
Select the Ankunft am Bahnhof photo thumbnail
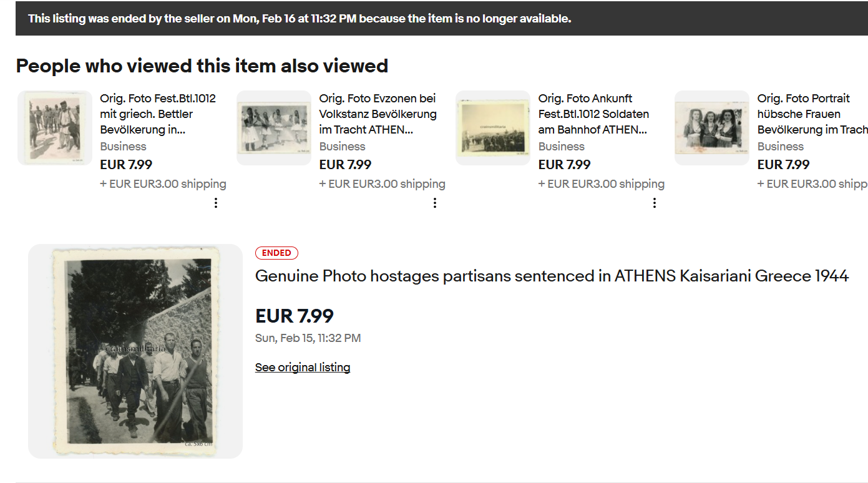[493, 128]
